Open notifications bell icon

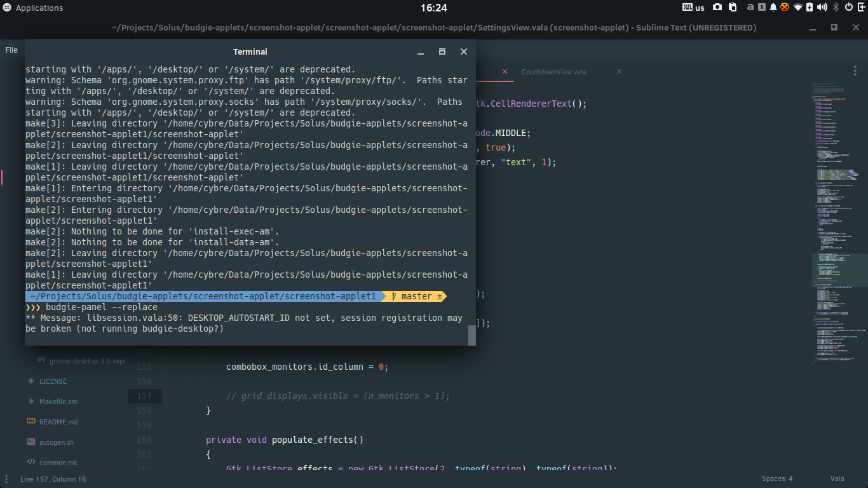coord(773,8)
